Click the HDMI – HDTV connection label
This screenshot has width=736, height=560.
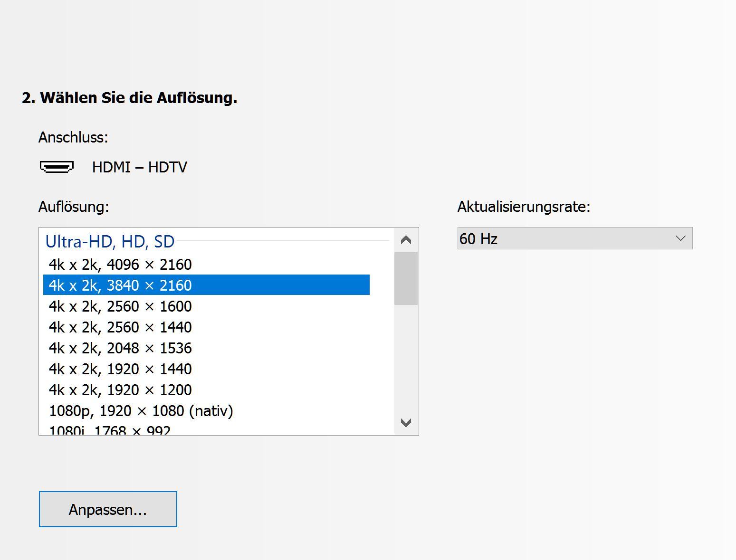139,167
